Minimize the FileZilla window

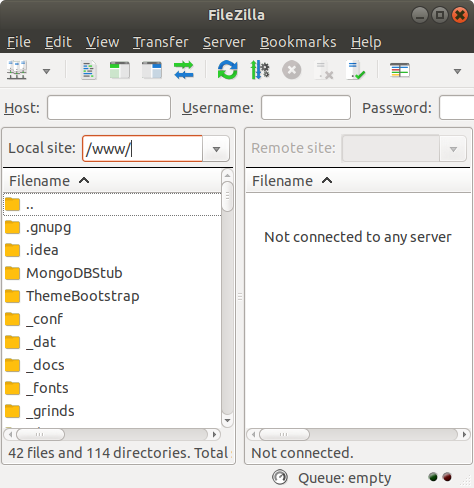(420, 15)
